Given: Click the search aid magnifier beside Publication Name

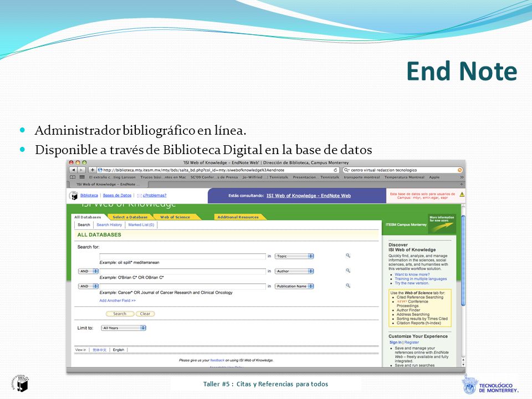Looking at the screenshot, I should click(348, 286).
